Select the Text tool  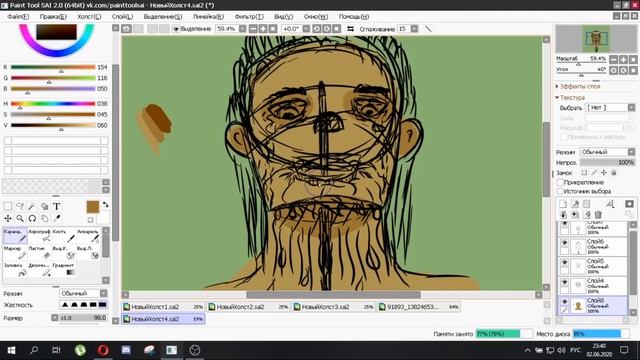[x=57, y=207]
